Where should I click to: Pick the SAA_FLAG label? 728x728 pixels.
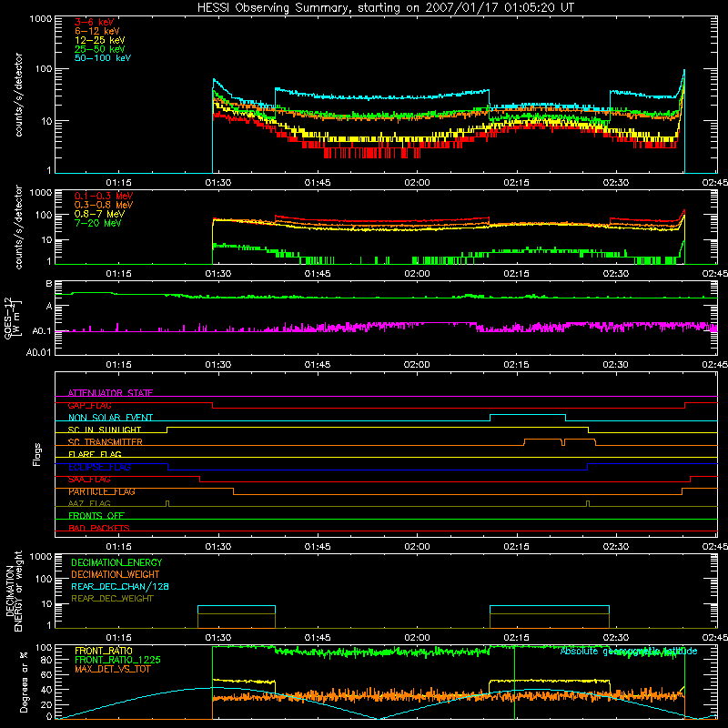[x=89, y=479]
